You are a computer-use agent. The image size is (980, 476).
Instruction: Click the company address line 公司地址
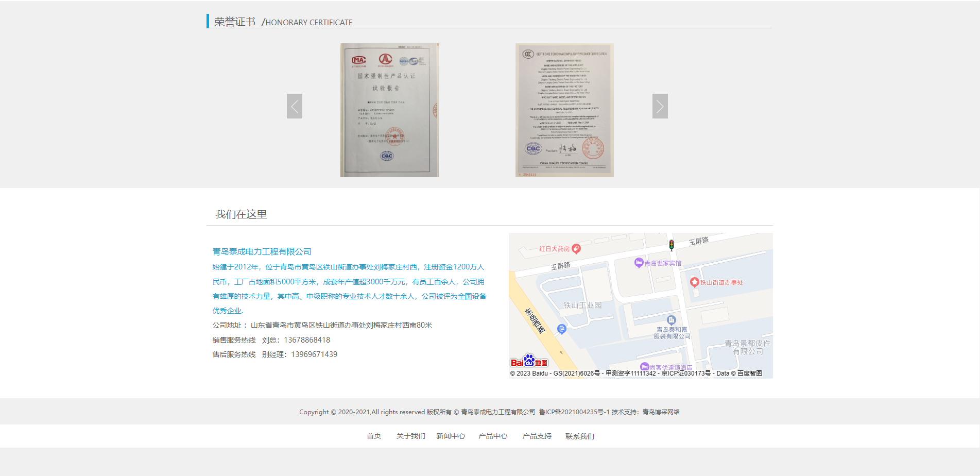(322, 325)
